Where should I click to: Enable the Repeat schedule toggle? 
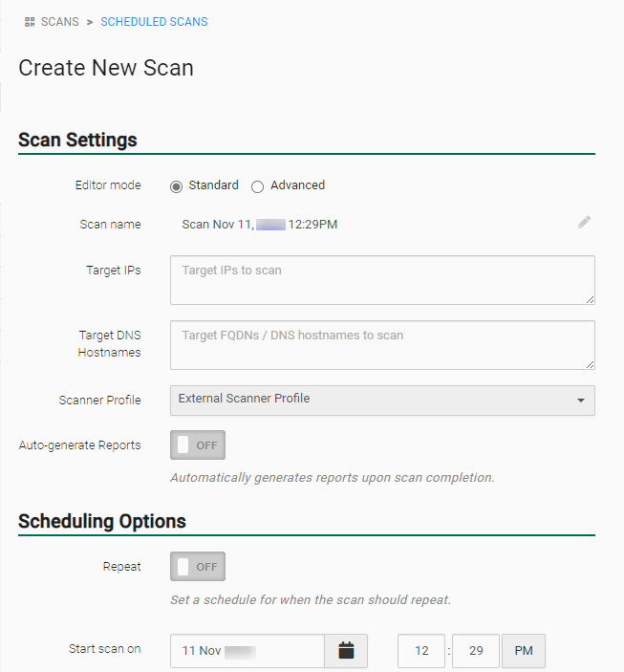coord(198,567)
